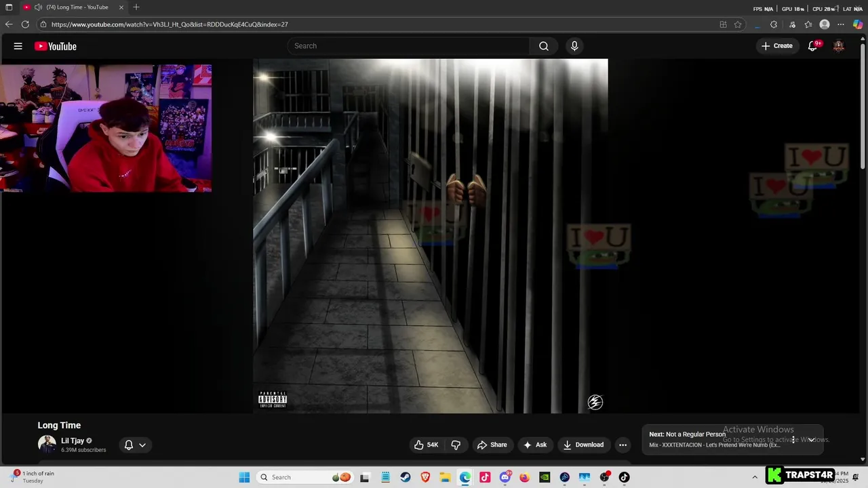Open more actions ellipsis under video
The height and width of the screenshot is (488, 868).
pos(623,445)
